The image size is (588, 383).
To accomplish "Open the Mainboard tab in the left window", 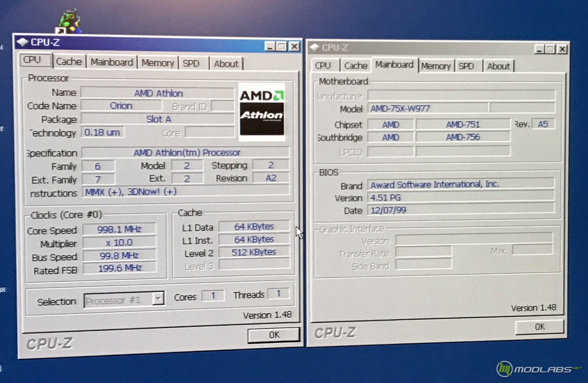I will click(x=112, y=62).
